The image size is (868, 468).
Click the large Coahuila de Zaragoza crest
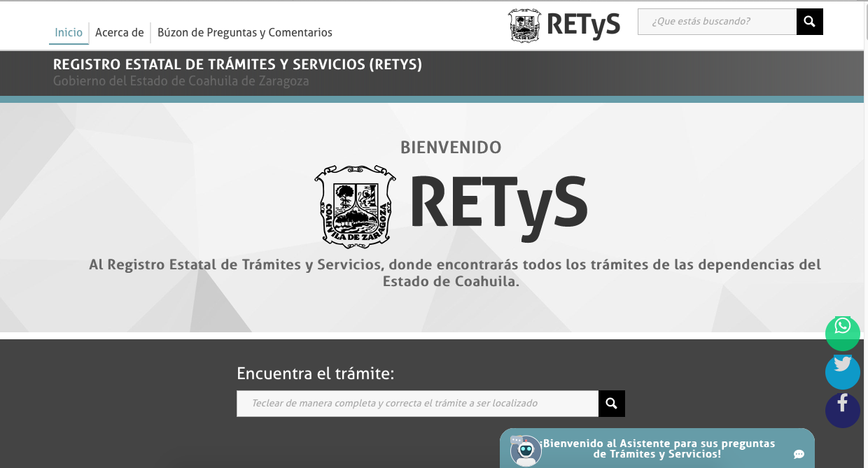[x=355, y=206]
